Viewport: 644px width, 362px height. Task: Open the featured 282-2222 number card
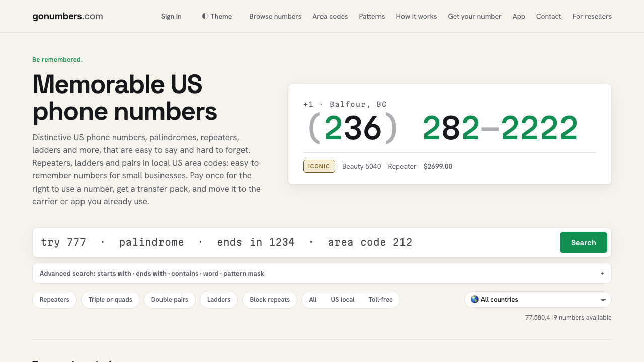tap(450, 134)
